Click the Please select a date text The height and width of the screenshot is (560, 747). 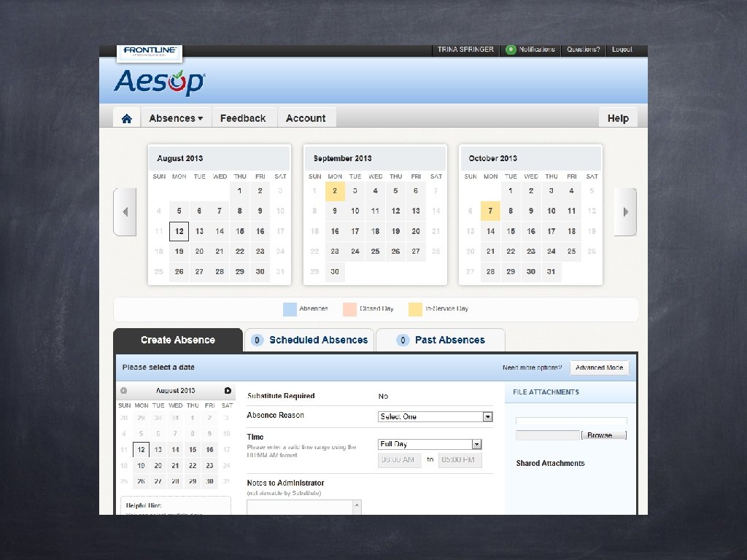[x=158, y=367]
